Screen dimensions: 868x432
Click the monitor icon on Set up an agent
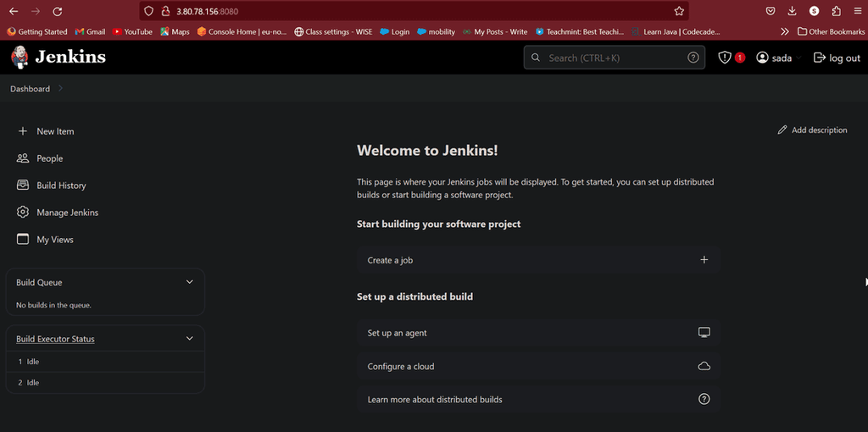pyautogui.click(x=704, y=333)
